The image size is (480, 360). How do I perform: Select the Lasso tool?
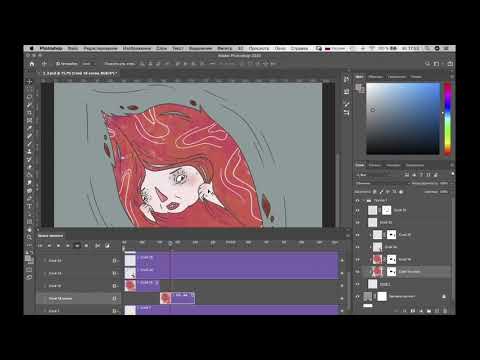click(x=29, y=97)
